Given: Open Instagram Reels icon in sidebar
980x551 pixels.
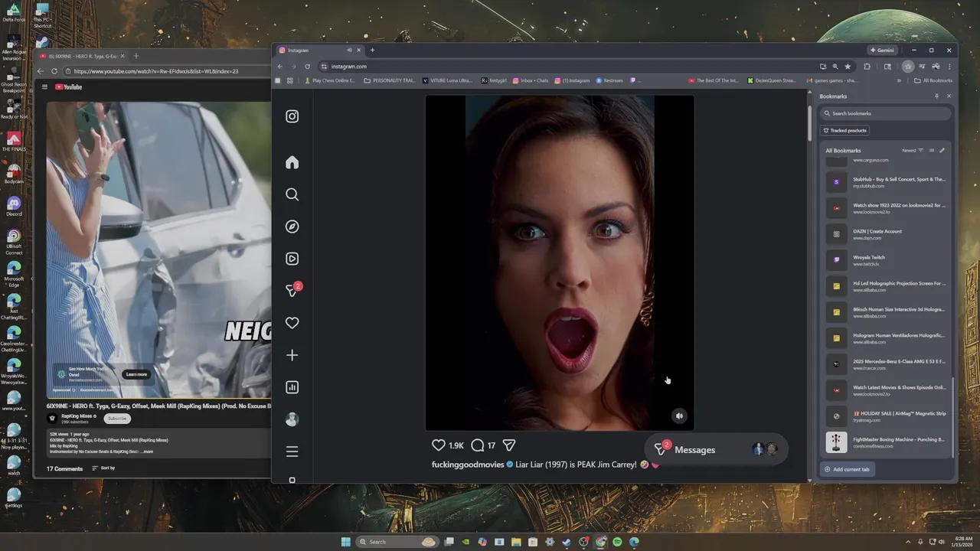Looking at the screenshot, I should coord(292,259).
